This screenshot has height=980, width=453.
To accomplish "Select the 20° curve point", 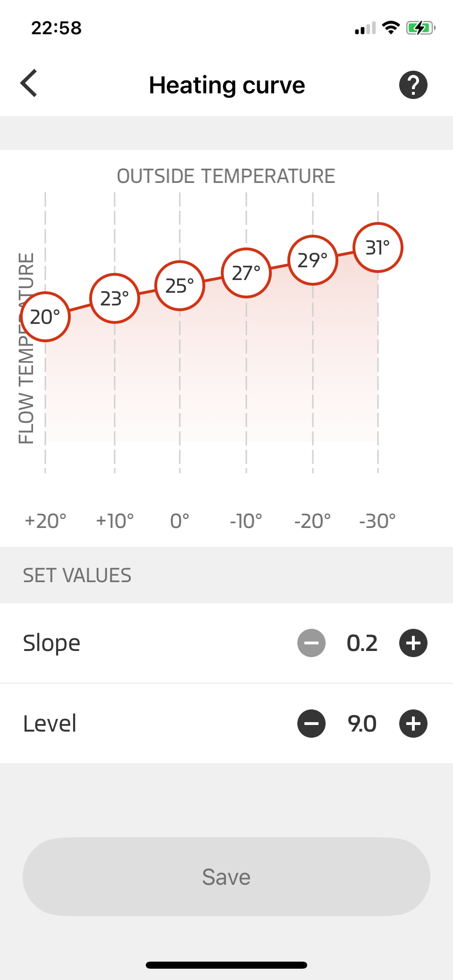I will pos(45,317).
